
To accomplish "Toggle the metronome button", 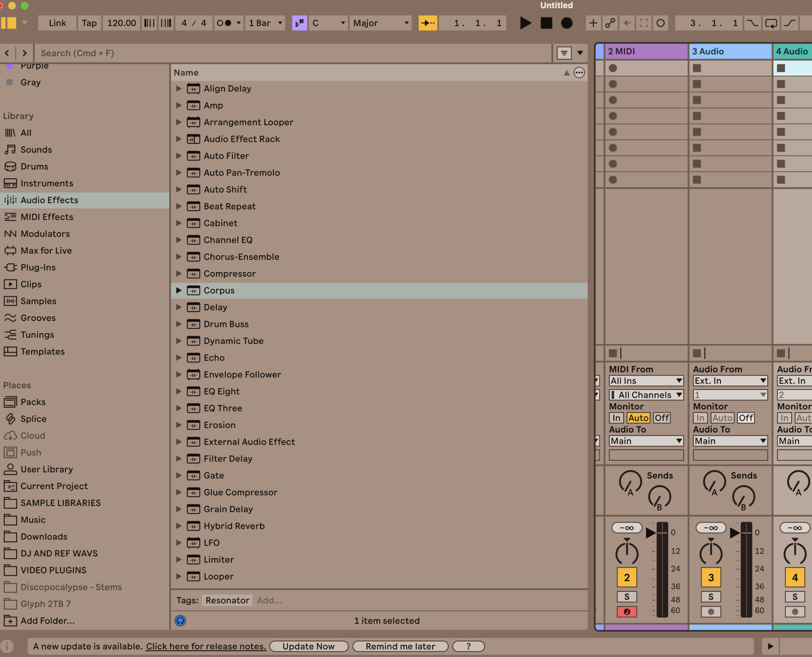I will point(225,23).
